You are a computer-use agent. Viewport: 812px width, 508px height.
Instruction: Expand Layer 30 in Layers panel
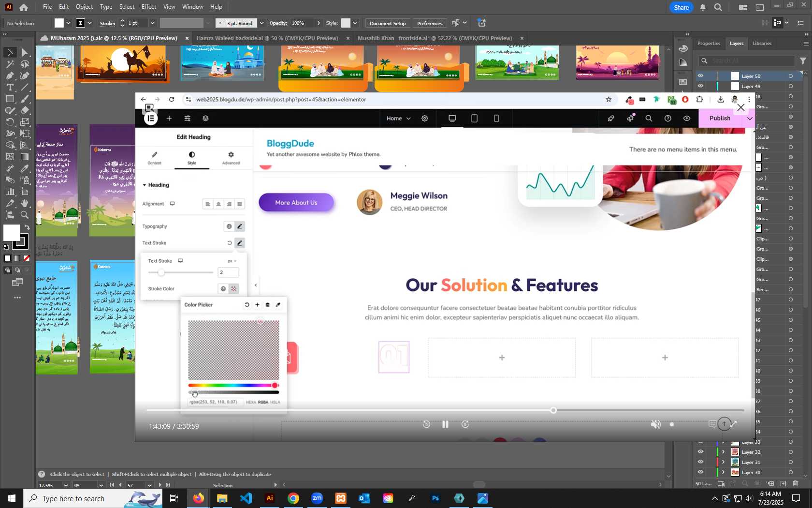723,472
